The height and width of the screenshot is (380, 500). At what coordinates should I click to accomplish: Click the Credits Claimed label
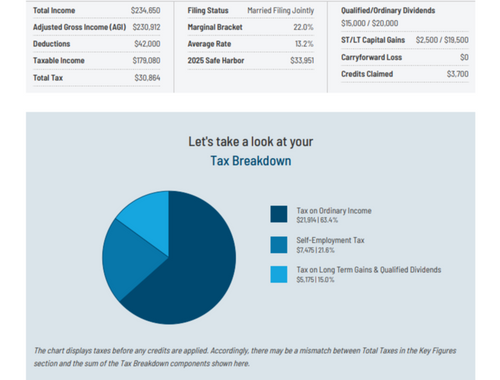(x=367, y=74)
